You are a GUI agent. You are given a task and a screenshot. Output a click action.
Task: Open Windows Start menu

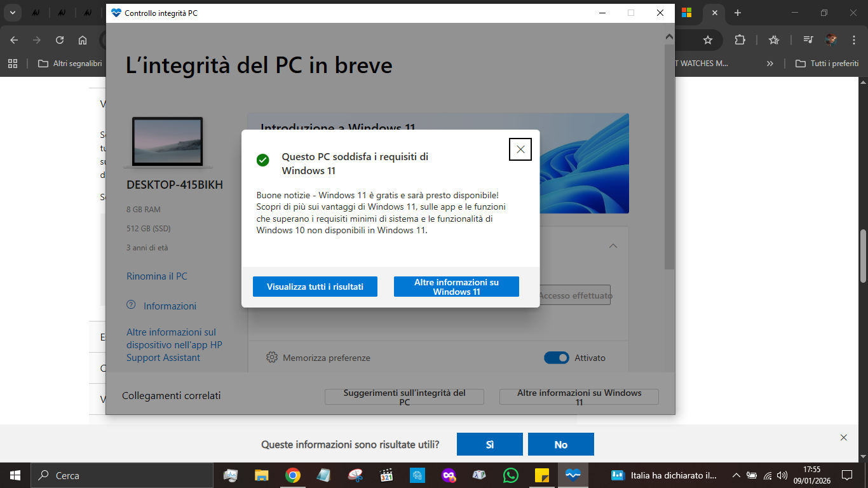coord(15,475)
